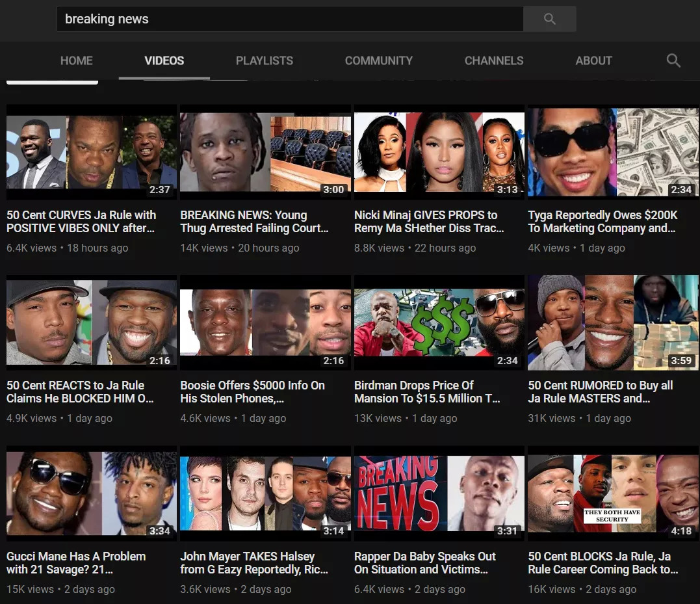Screen dimensions: 700x604
Task: Open the Breaking News Da Baby thumbnail
Action: tap(439, 494)
